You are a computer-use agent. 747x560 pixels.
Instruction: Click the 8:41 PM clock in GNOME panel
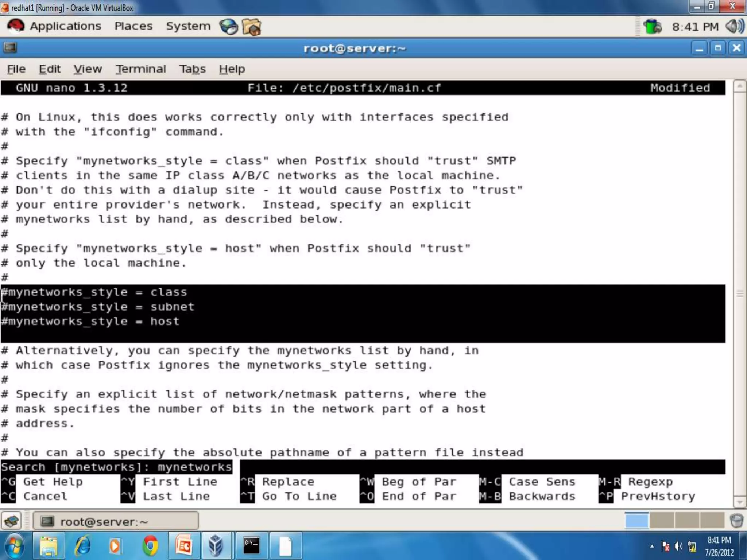tap(695, 27)
